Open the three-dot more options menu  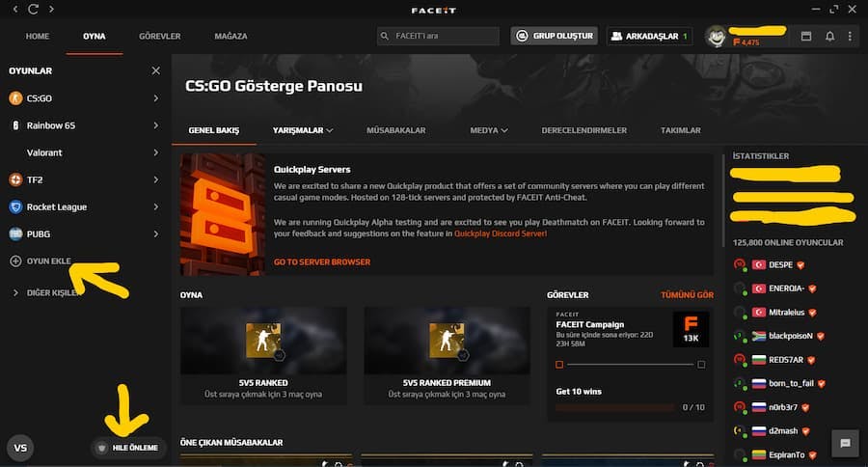tap(850, 36)
